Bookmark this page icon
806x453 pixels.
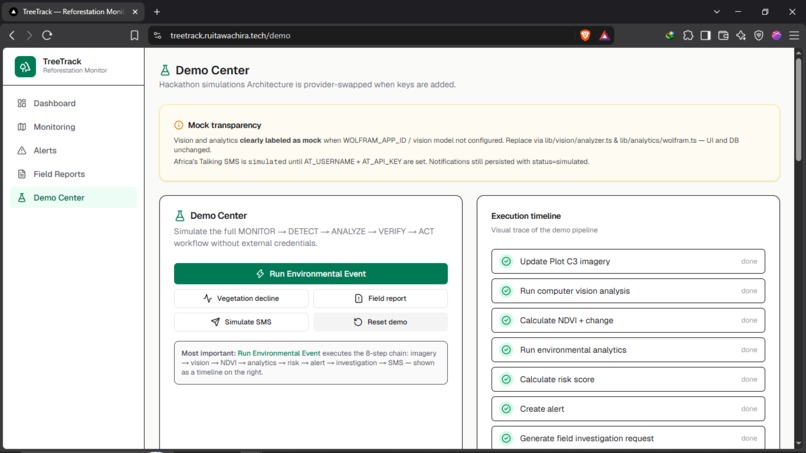(134, 35)
